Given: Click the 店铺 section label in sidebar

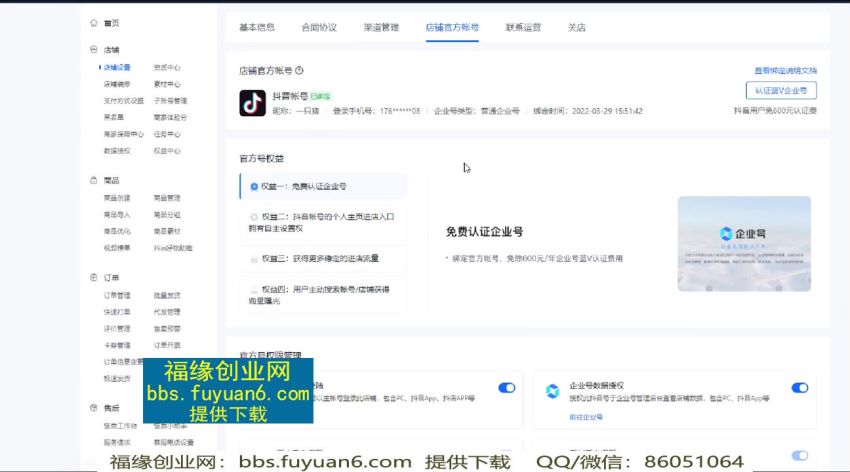Looking at the screenshot, I should point(111,49).
